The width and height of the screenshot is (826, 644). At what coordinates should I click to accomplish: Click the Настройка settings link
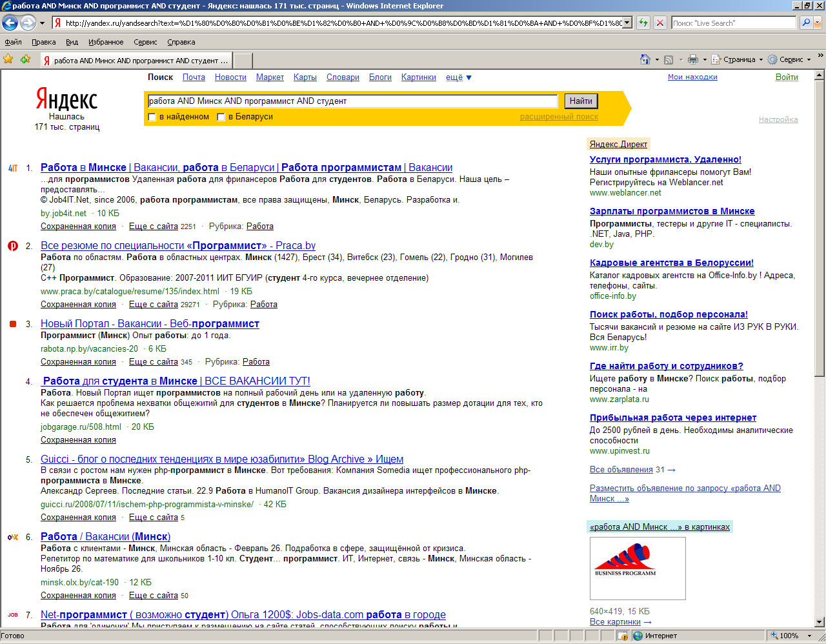(x=778, y=119)
